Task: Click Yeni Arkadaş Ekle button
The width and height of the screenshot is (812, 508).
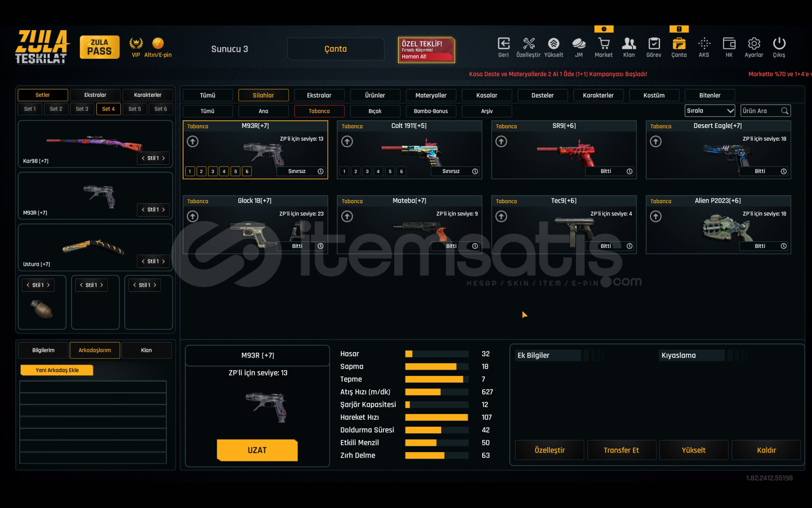Action: [57, 370]
